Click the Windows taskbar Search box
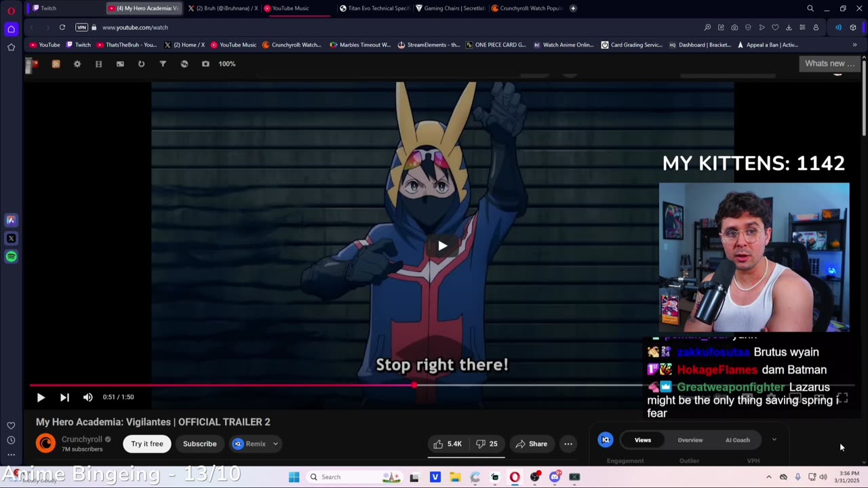 click(355, 477)
